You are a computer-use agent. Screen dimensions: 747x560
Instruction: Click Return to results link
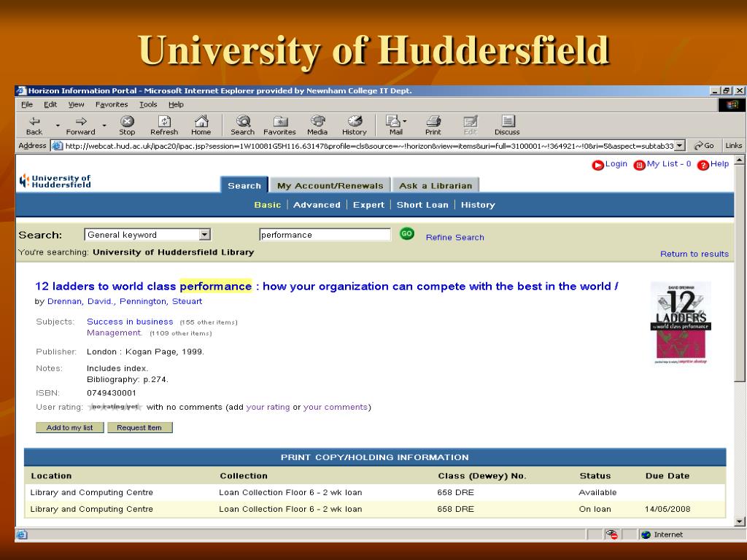pos(694,254)
